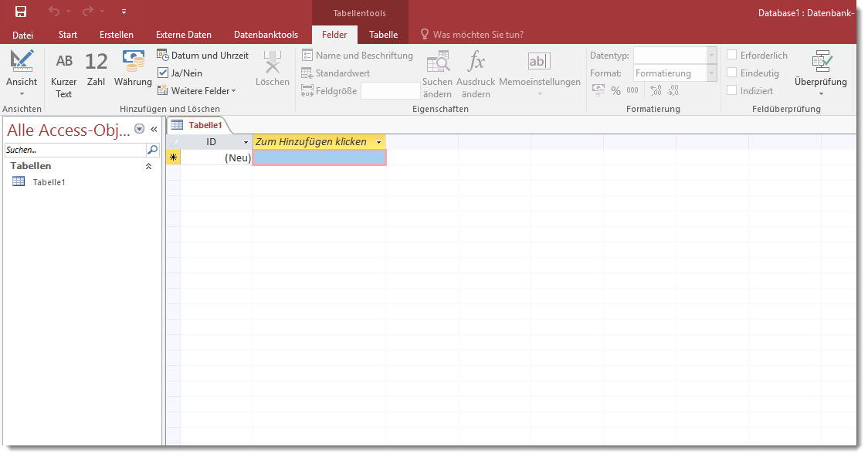Switch to the Erstellen ribbon tab
The image size is (868, 457).
click(117, 35)
